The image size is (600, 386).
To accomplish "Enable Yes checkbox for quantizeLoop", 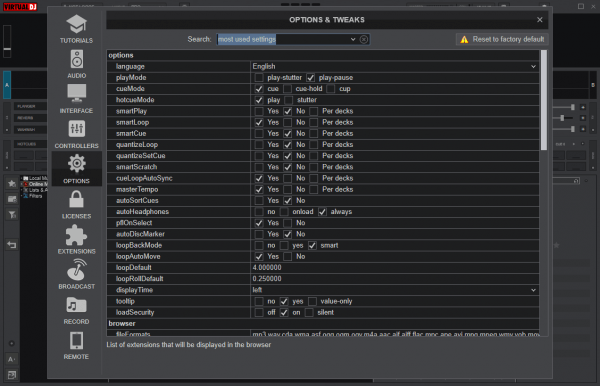I will [x=259, y=145].
